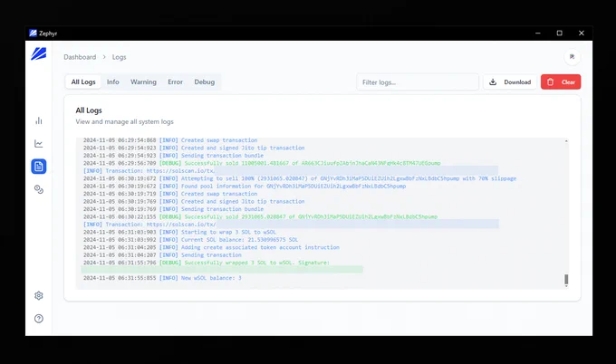Switch to the Debug logs tab
The height and width of the screenshot is (364, 616).
[x=205, y=82]
